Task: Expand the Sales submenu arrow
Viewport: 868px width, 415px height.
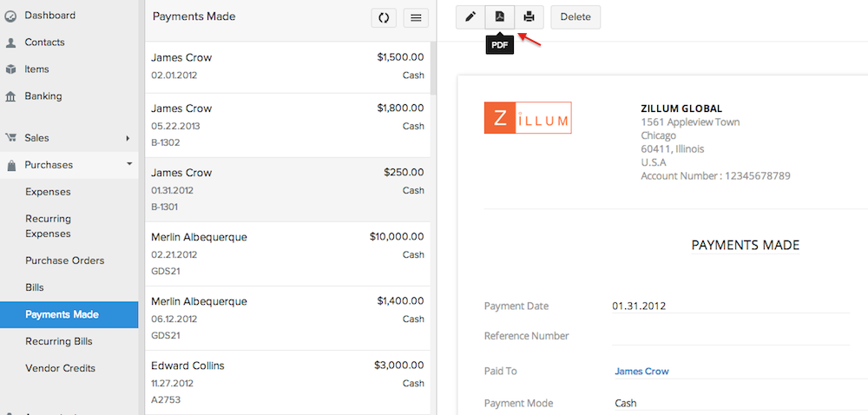Action: pos(128,138)
